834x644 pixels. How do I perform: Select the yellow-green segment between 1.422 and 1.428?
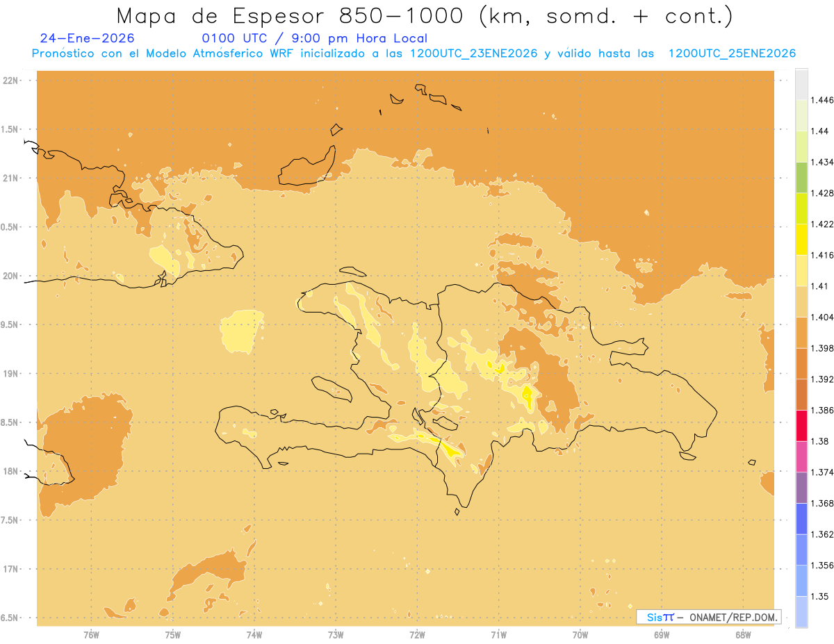click(801, 208)
